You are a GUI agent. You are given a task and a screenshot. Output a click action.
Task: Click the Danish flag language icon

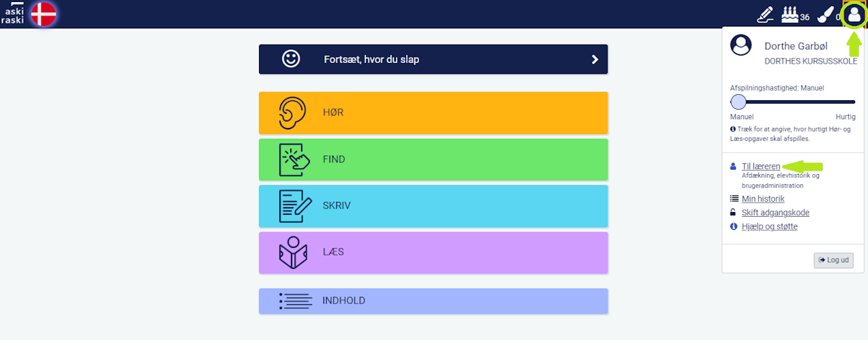point(43,14)
